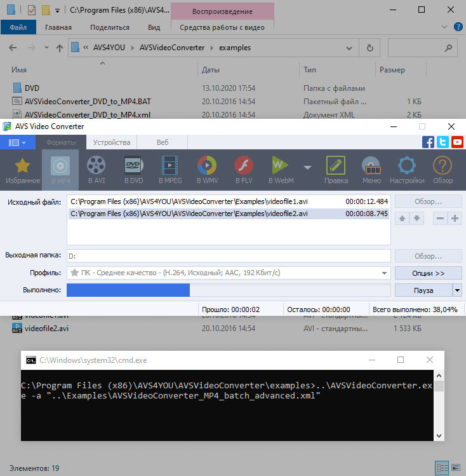466x476 pixels.
Task: Select the В DVD format icon
Action: tap(133, 170)
